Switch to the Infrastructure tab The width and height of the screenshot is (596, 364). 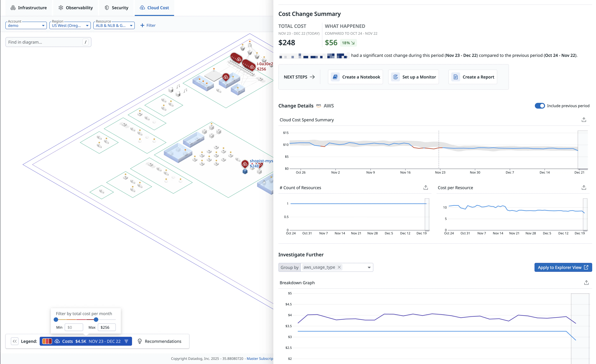tap(29, 8)
